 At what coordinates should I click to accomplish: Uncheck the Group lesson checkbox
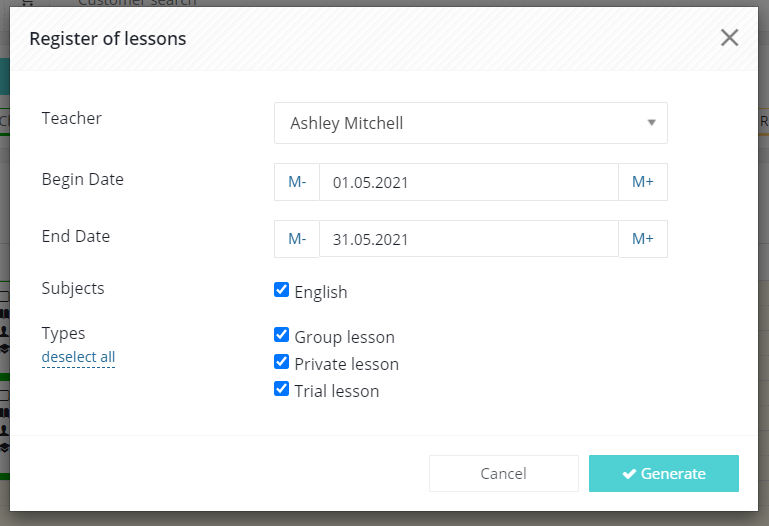pyautogui.click(x=282, y=335)
